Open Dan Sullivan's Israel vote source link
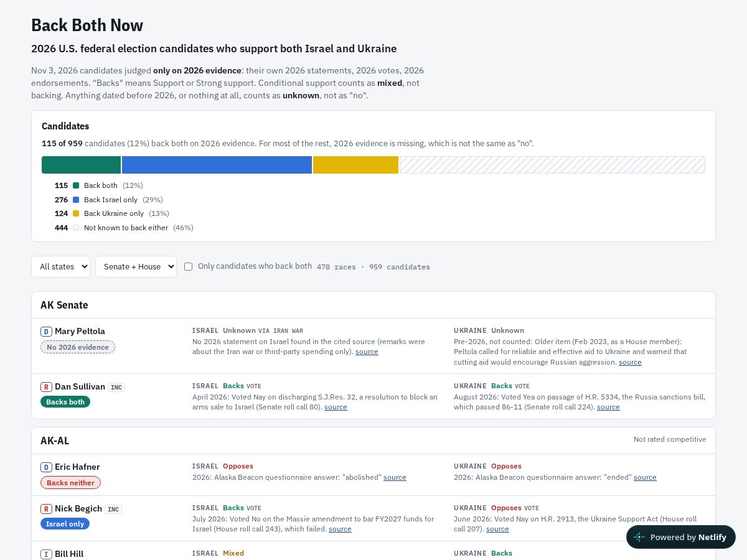Viewport: 747px width, 560px height. (x=336, y=407)
